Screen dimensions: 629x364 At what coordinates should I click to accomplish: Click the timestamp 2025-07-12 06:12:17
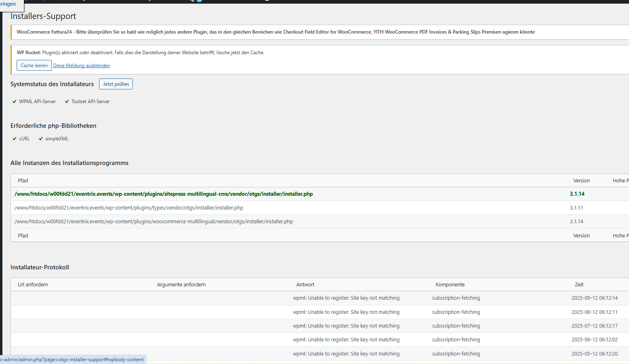[595, 326]
